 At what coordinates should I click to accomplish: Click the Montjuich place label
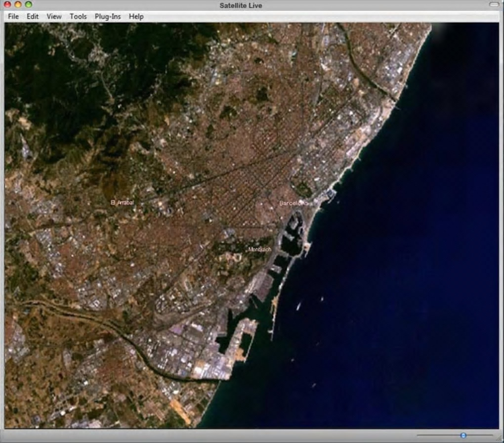[x=259, y=250]
